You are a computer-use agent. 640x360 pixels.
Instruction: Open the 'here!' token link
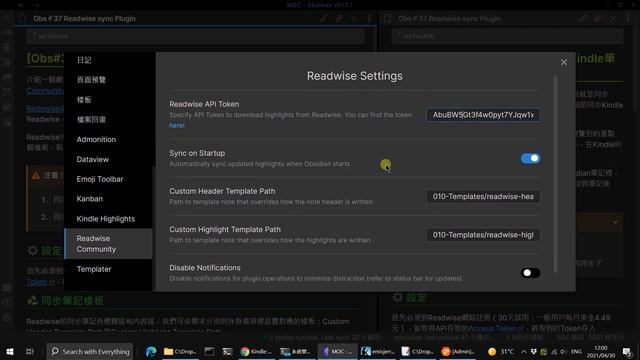coord(177,126)
